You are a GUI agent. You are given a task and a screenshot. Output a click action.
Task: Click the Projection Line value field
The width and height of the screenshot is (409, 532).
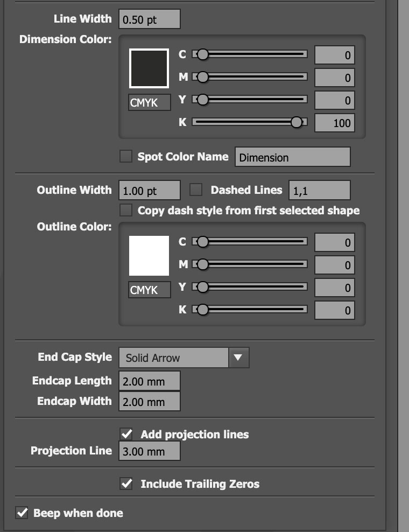tap(149, 451)
